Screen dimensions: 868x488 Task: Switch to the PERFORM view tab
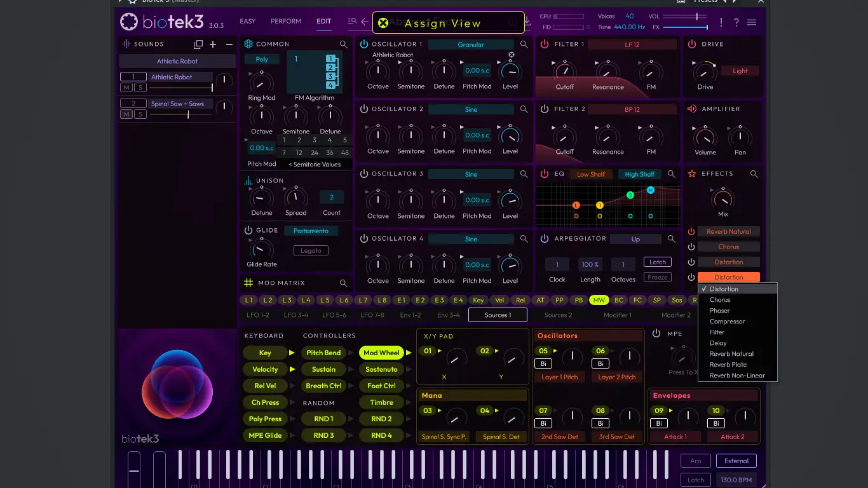point(286,22)
